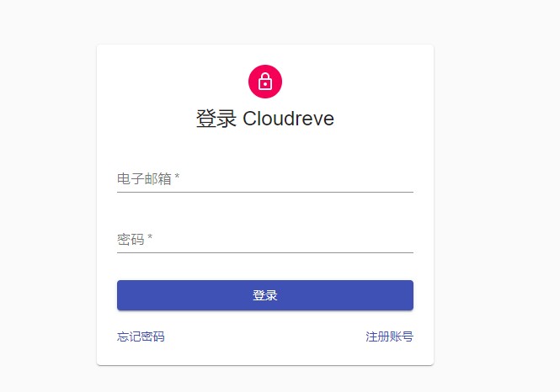
Task: Click the pink lock icon
Action: point(265,82)
